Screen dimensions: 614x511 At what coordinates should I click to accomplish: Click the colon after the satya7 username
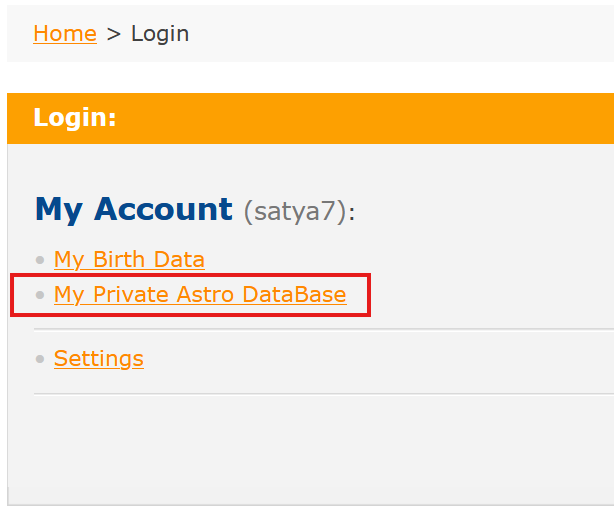352,213
